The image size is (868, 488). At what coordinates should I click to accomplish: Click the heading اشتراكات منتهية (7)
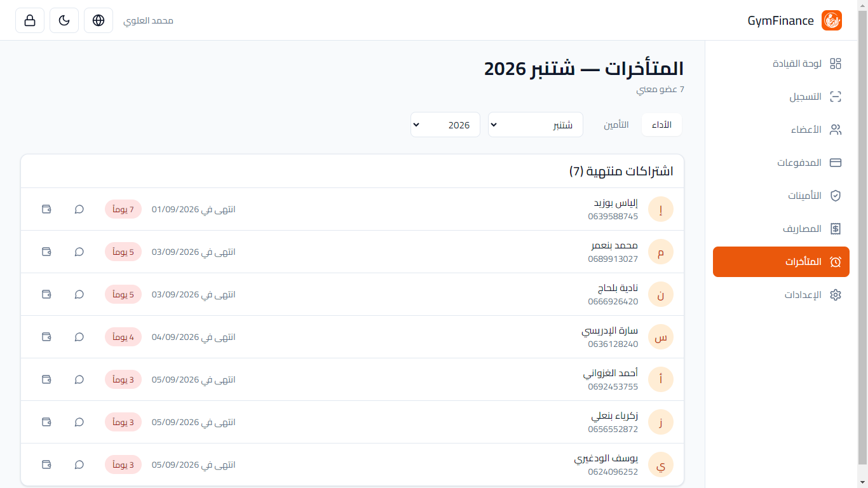(621, 171)
